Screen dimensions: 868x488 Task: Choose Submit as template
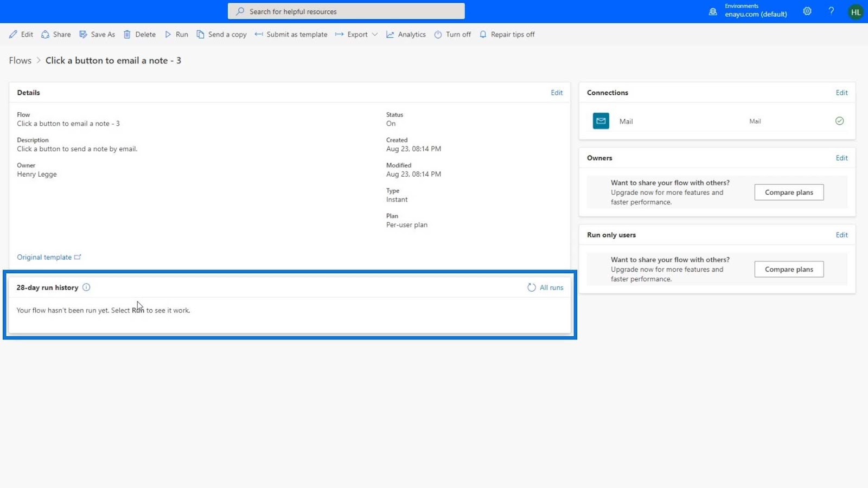point(291,34)
